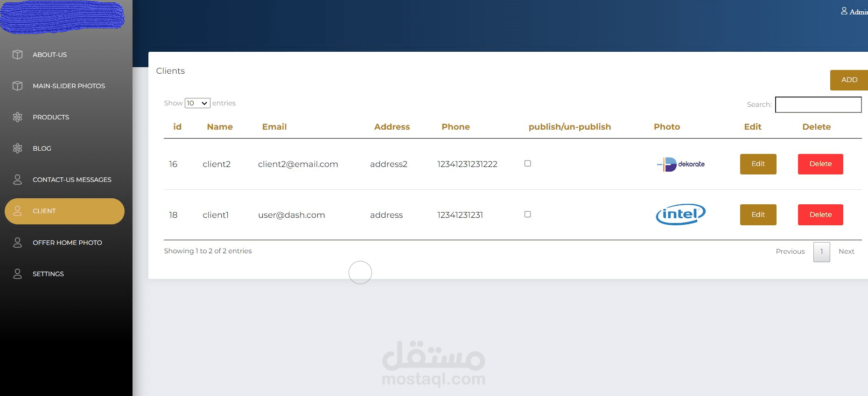Sort table by the Name column
868x396 pixels.
(x=220, y=127)
